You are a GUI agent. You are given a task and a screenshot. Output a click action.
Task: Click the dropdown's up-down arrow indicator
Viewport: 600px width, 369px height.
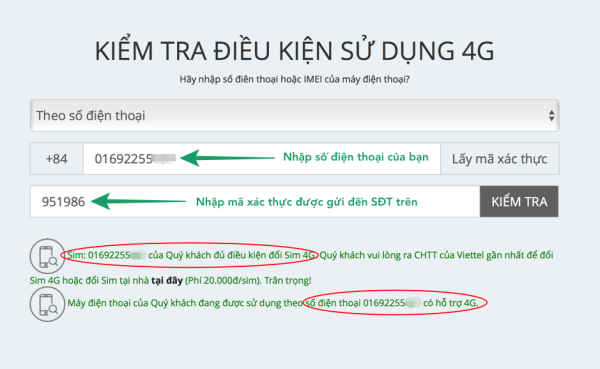pyautogui.click(x=551, y=116)
